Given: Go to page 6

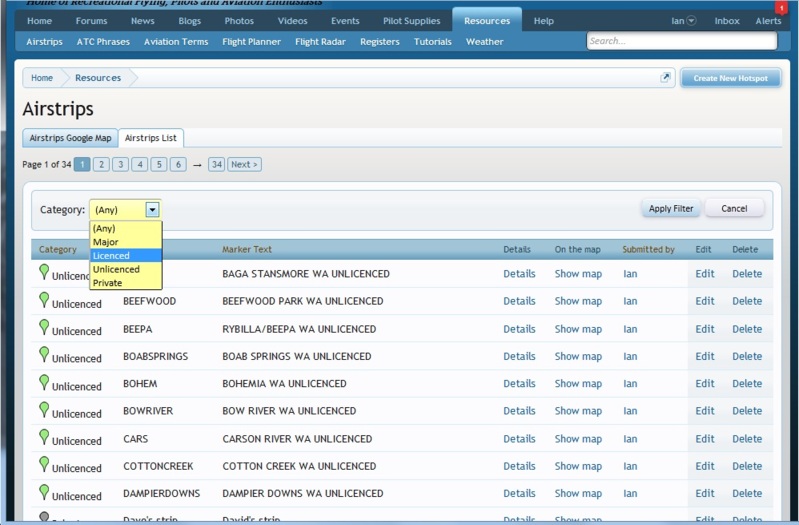Looking at the screenshot, I should pos(178,164).
